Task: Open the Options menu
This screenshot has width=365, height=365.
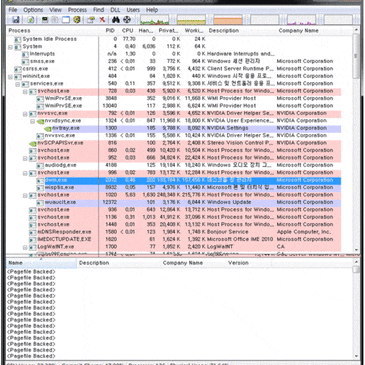Action: pyautogui.click(x=33, y=10)
